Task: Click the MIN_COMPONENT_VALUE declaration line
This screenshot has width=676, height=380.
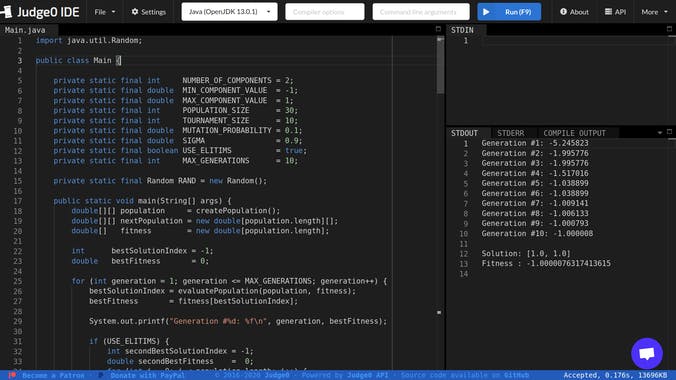Action: 175,91
